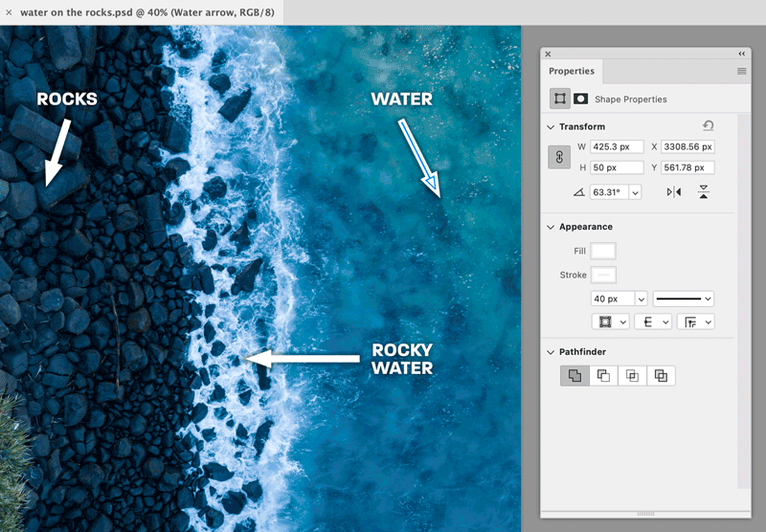Edit the H height field

617,167
